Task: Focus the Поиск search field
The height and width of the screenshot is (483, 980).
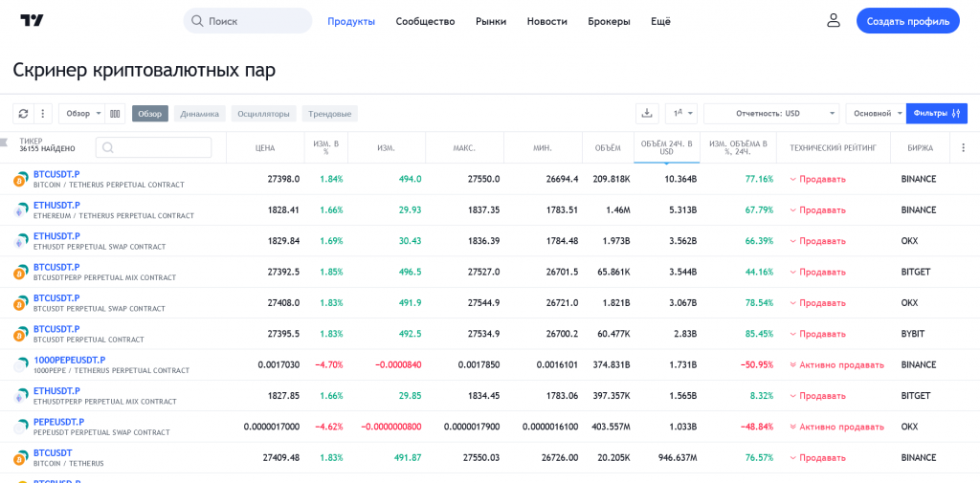Action: click(x=248, y=21)
